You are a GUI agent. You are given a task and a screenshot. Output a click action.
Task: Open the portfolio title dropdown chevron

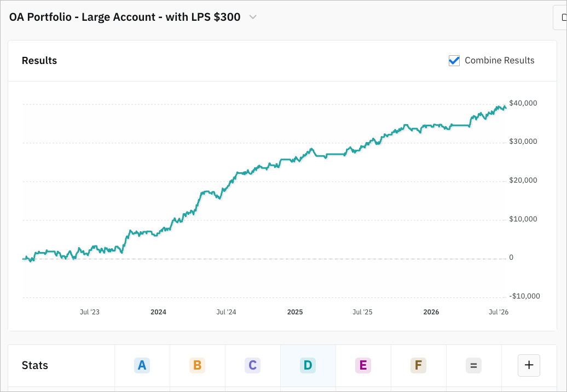[253, 17]
